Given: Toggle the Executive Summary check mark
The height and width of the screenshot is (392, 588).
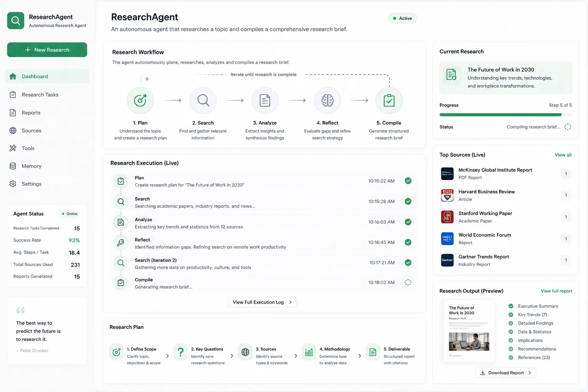Looking at the screenshot, I should (x=511, y=306).
